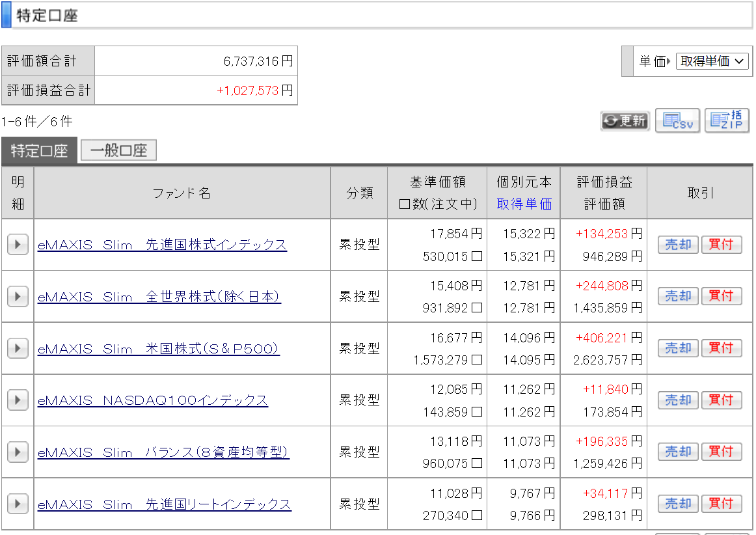Expand details for 先進国株式インデックス row
This screenshot has height=535, width=756.
click(18, 245)
